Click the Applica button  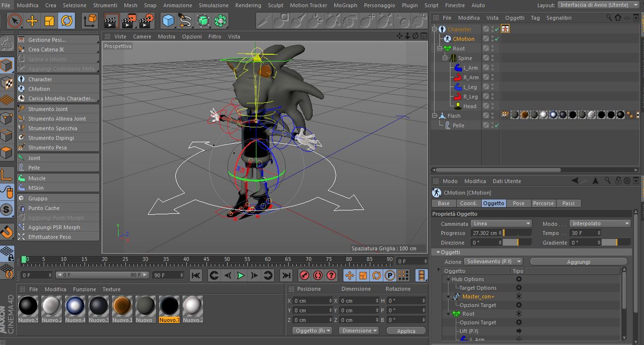tap(406, 331)
